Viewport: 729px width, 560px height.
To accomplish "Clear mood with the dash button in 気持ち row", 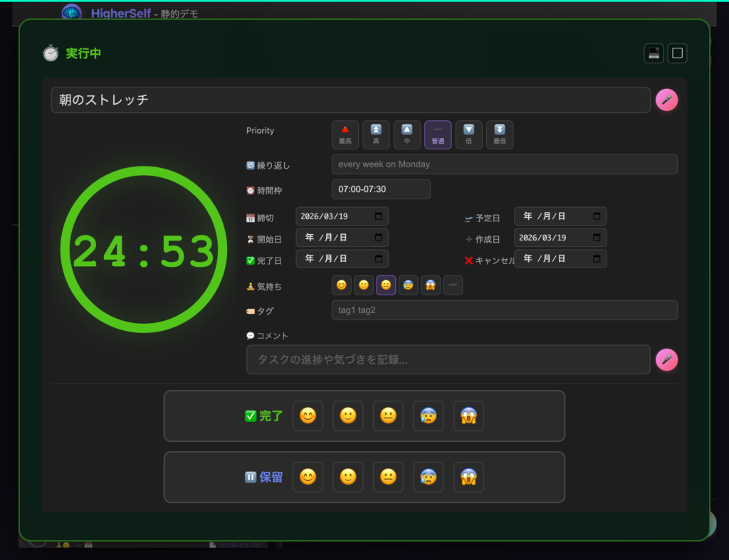I will point(453,285).
